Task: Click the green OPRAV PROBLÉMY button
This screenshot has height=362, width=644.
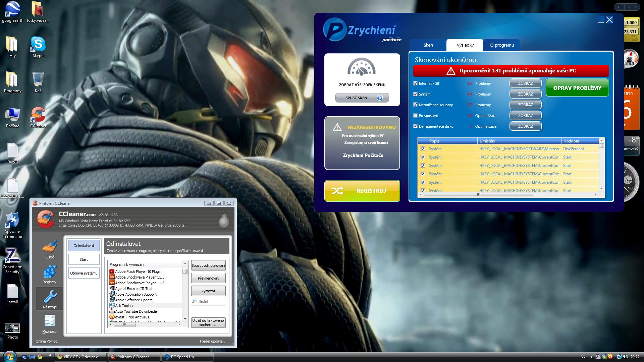Action: (577, 88)
